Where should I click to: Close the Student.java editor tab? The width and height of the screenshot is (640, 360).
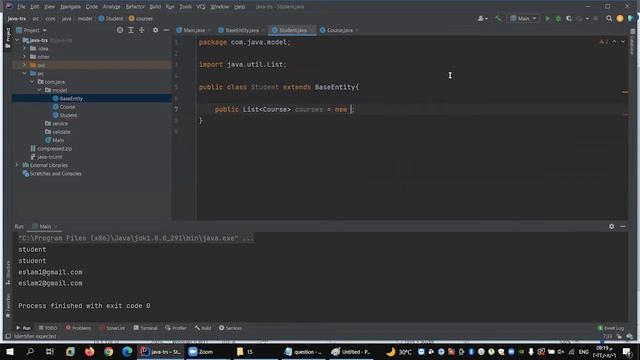coord(311,30)
